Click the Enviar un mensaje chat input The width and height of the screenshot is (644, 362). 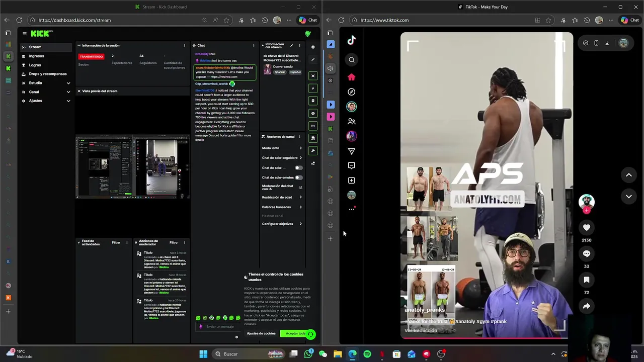(x=220, y=327)
